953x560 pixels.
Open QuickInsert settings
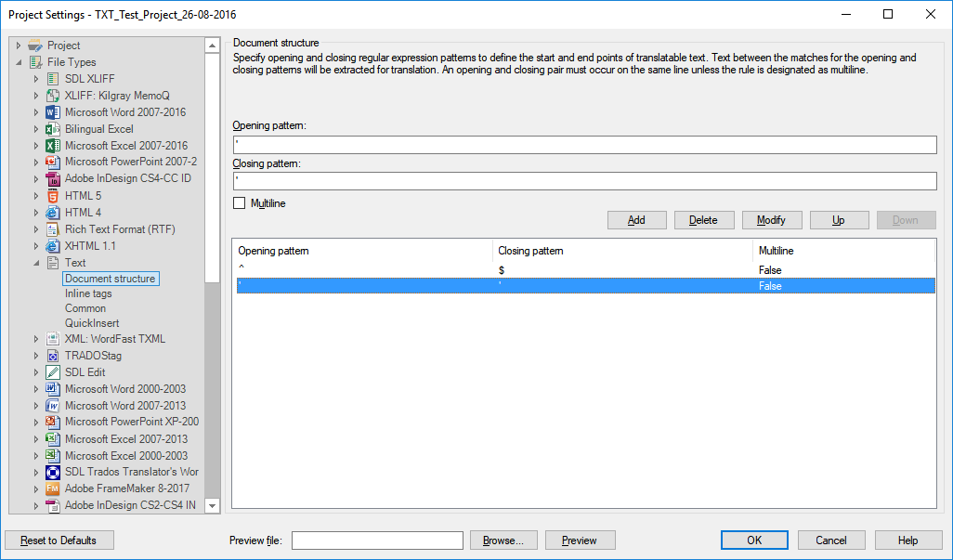pos(92,323)
